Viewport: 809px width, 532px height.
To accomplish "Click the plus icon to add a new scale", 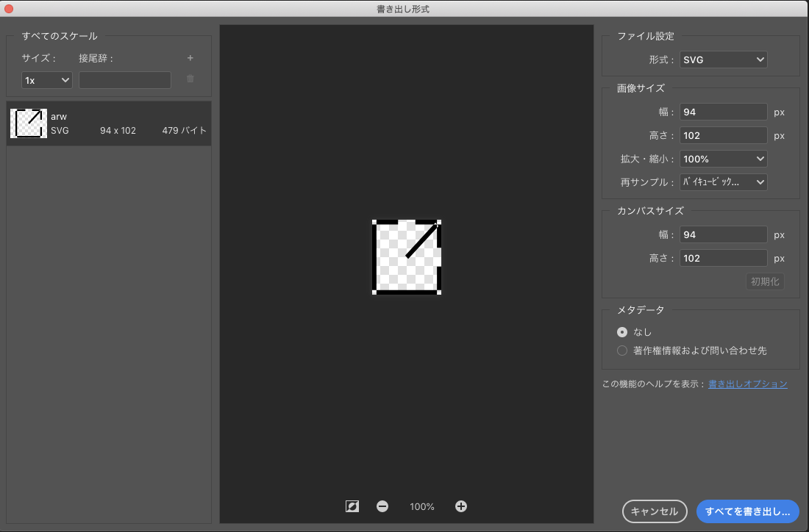I will (190, 57).
